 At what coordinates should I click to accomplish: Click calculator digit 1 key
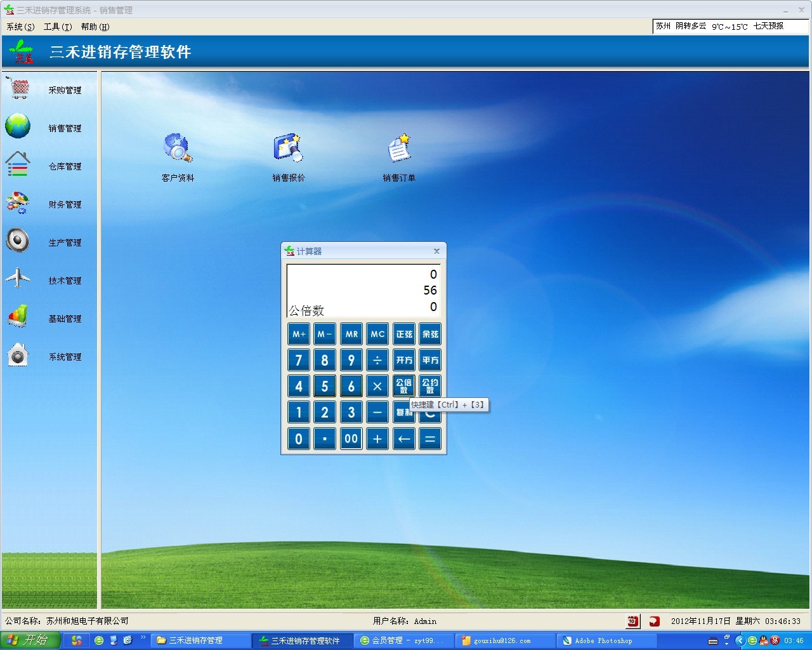tap(299, 413)
